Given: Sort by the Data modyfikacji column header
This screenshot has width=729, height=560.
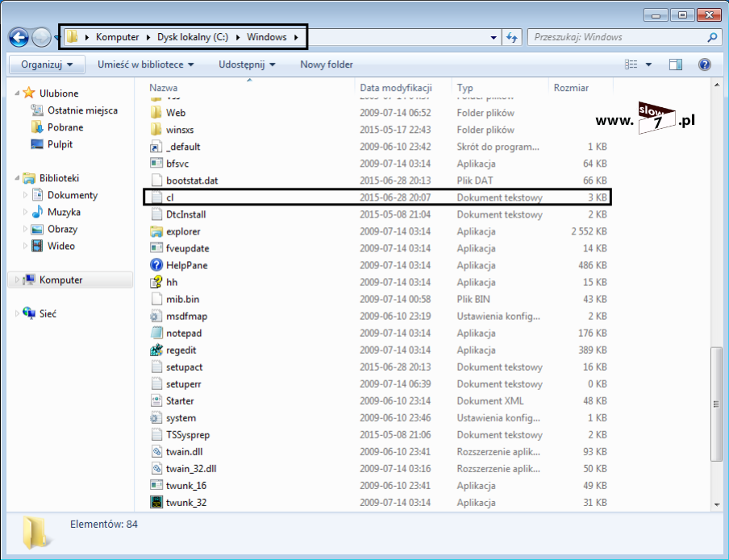Looking at the screenshot, I should click(396, 88).
